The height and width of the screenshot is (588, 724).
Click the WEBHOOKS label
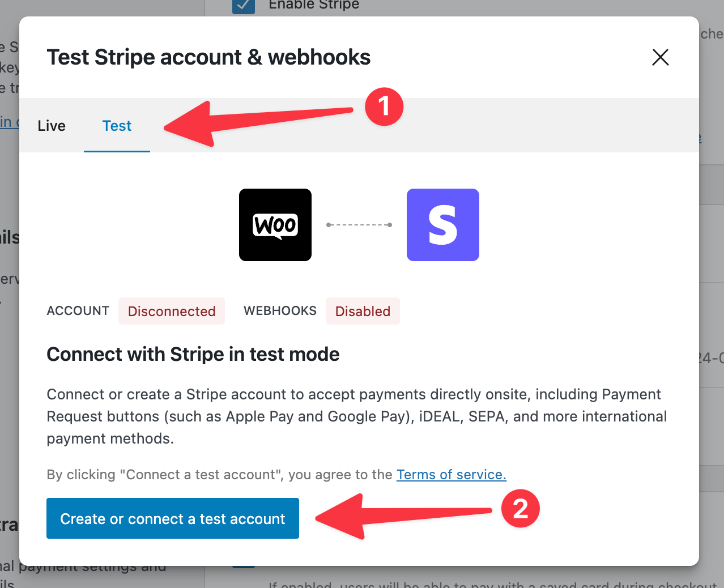(x=280, y=311)
